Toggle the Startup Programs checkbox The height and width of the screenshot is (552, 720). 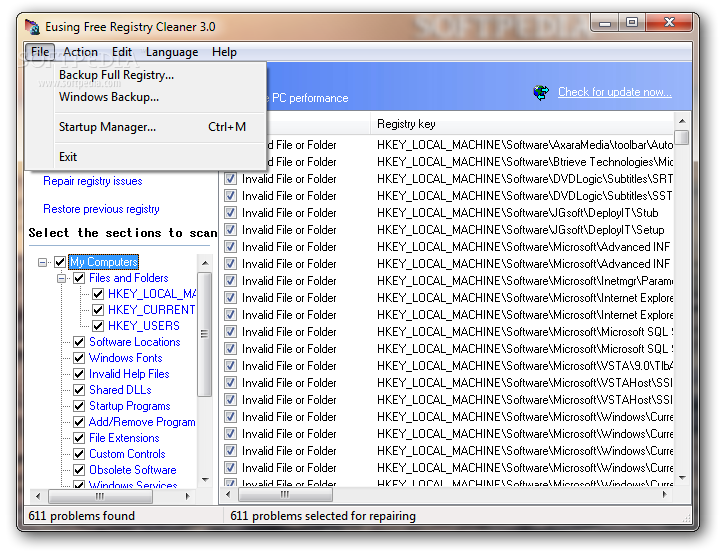[79, 406]
